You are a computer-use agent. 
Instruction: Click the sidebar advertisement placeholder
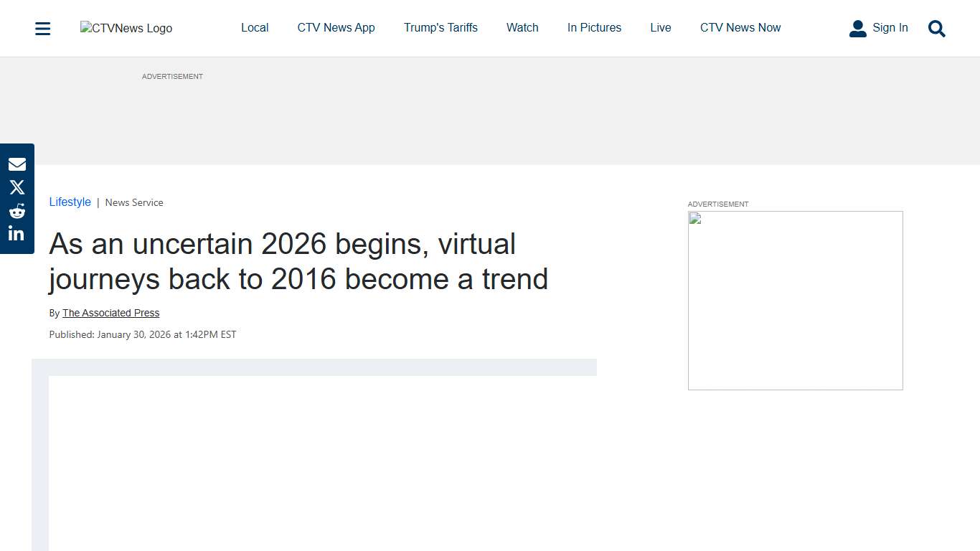(795, 300)
